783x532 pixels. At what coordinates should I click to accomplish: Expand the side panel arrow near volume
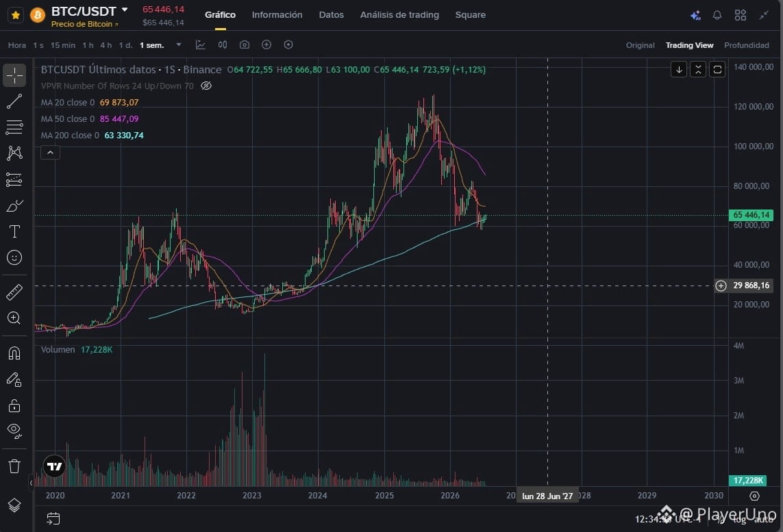point(31,483)
